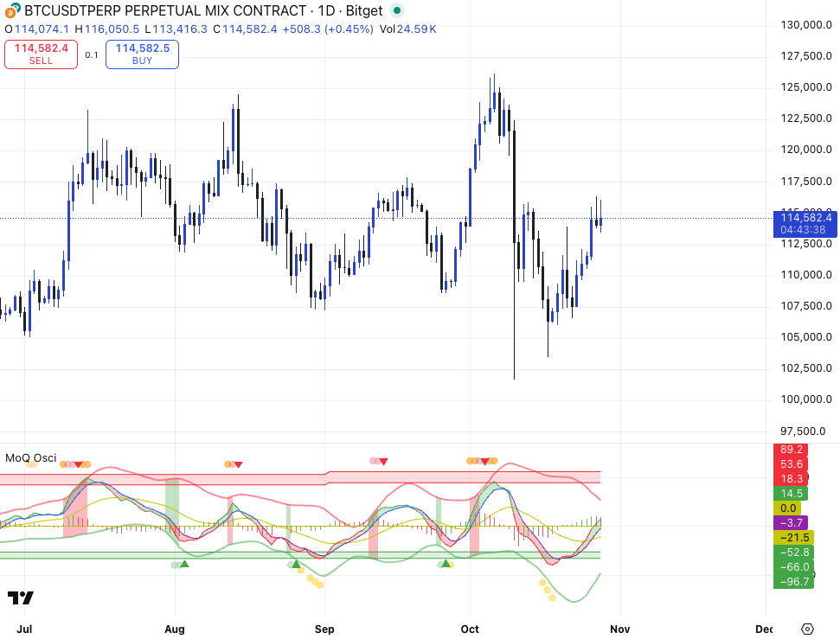Viewport: 840px width, 639px height.
Task: Click the current price label 114,582.4 on axis
Action: point(805,218)
